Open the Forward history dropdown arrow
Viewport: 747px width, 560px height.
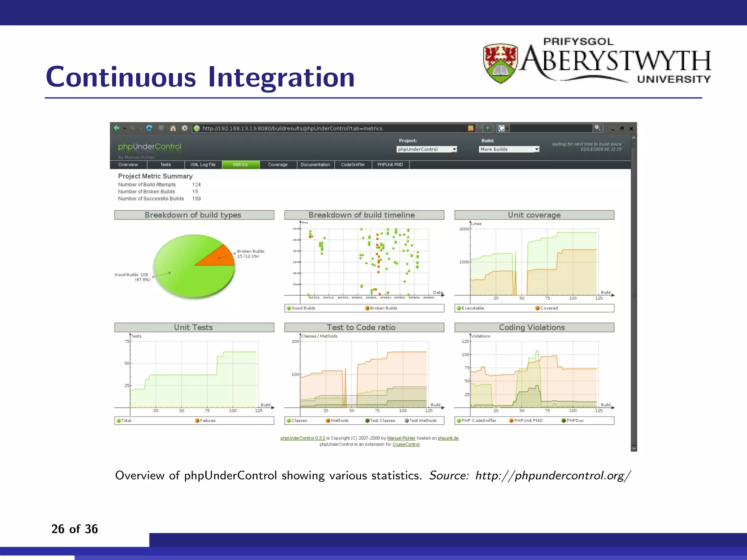click(141, 128)
